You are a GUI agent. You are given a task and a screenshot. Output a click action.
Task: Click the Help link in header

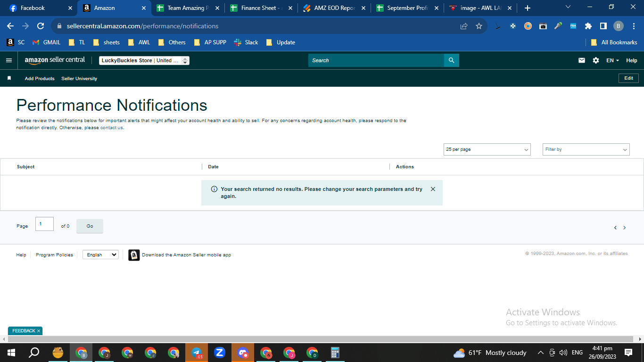pos(632,60)
